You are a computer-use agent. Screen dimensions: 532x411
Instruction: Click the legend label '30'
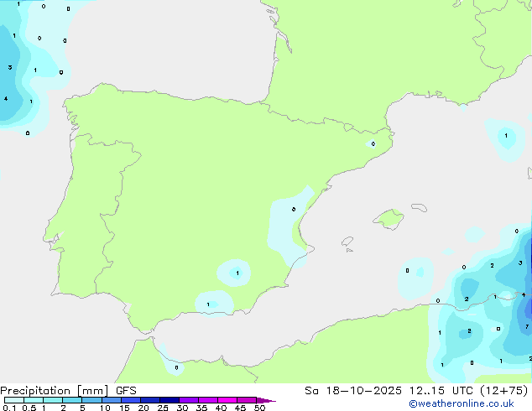click(x=182, y=408)
